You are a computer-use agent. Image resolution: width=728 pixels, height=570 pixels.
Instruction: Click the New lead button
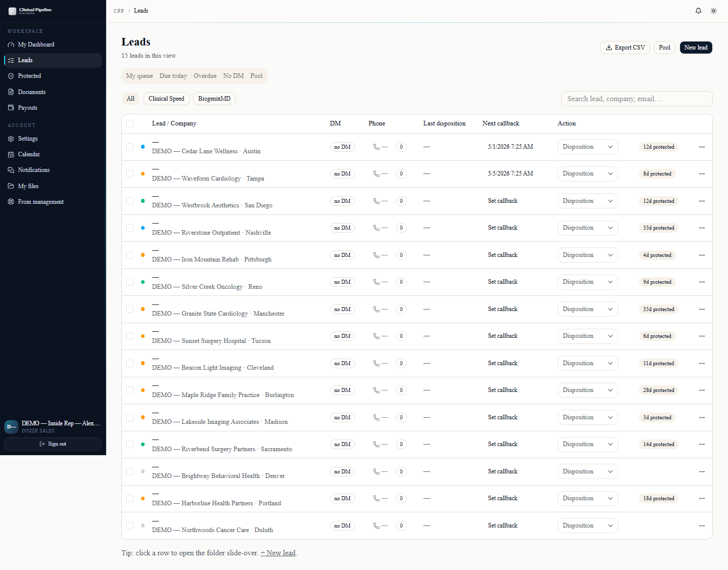[x=696, y=48]
